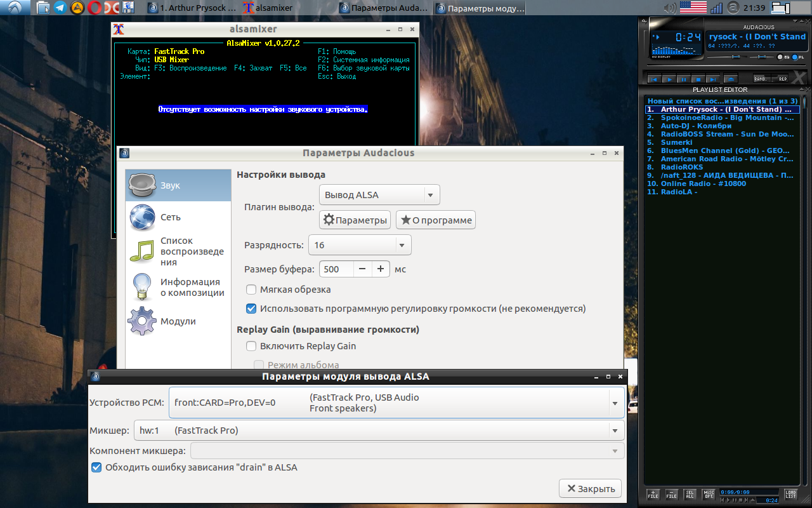Image resolution: width=812 pixels, height=508 pixels.
Task: Toggle the EQ equalizer window button
Action: click(x=783, y=57)
